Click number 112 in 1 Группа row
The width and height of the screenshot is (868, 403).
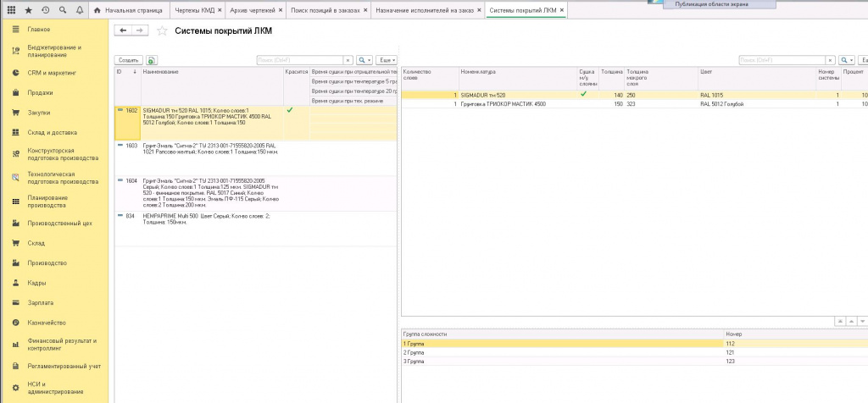(x=796, y=344)
